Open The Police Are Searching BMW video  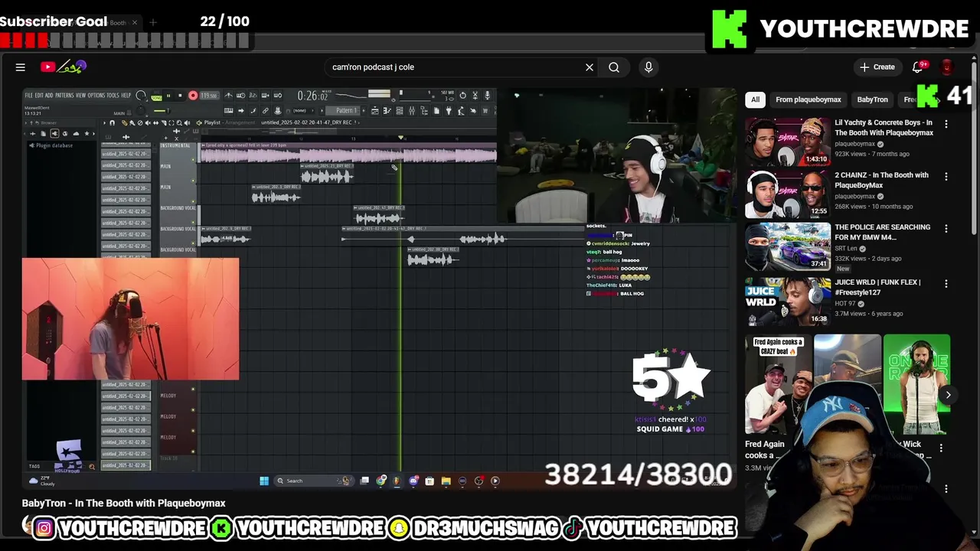[x=788, y=246]
